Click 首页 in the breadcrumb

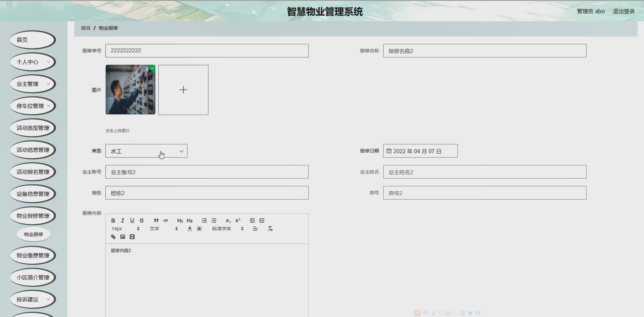click(x=86, y=28)
